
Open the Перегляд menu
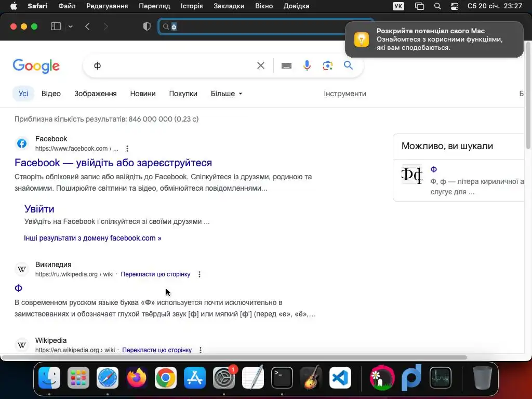click(154, 6)
